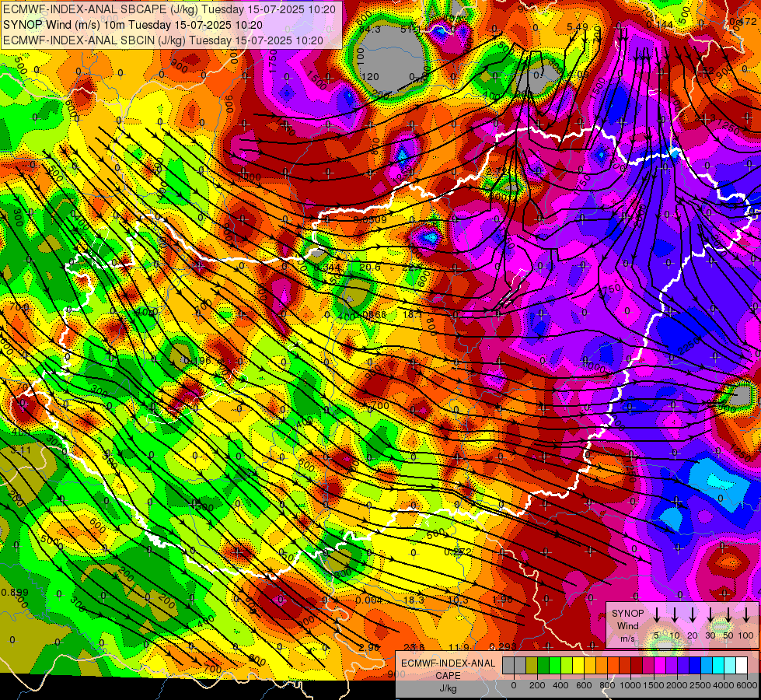Click the 84.3 value on the map
The height and width of the screenshot is (700, 761).
click(x=370, y=29)
